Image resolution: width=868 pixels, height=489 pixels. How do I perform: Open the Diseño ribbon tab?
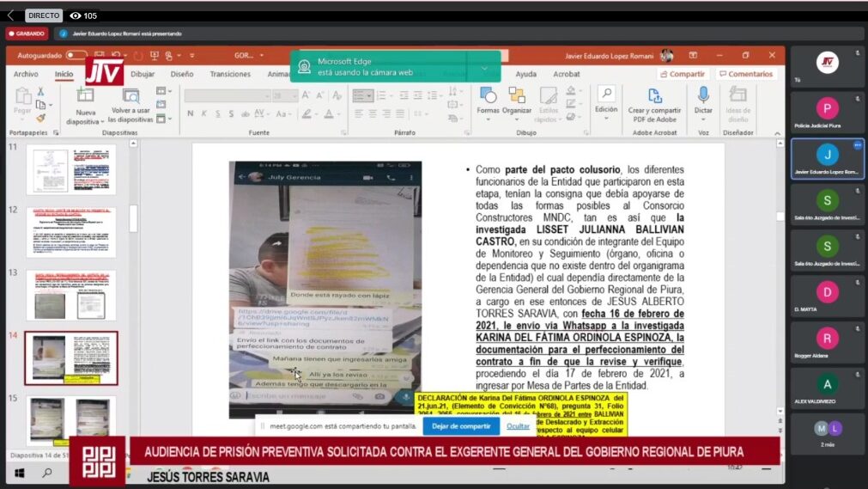point(182,75)
